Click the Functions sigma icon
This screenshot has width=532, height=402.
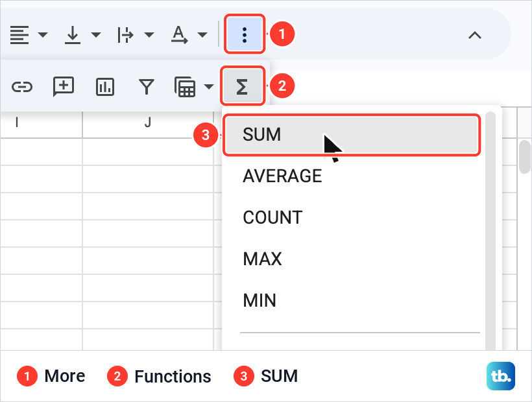[x=242, y=86]
